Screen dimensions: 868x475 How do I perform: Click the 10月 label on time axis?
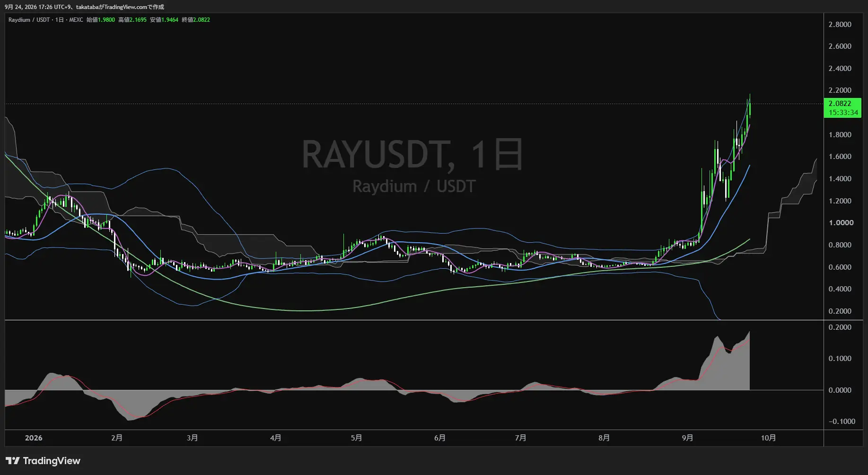[x=769, y=438]
